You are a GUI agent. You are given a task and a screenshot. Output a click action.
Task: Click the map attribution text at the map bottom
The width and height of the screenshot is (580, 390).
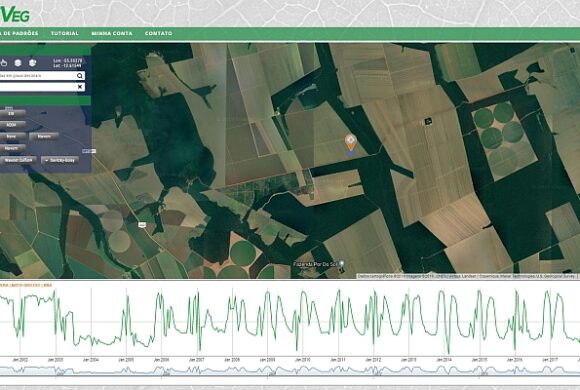pyautogui.click(x=466, y=276)
